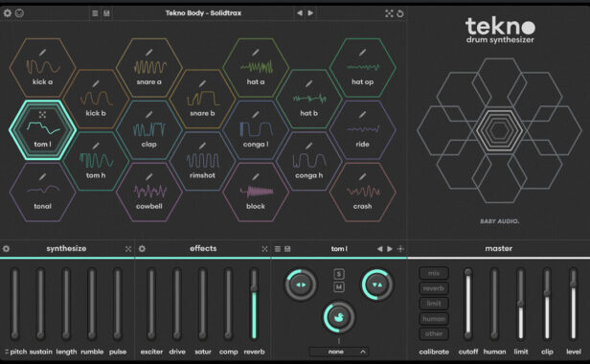
Task: Open the tom l sound preset list icon
Action: 278,249
